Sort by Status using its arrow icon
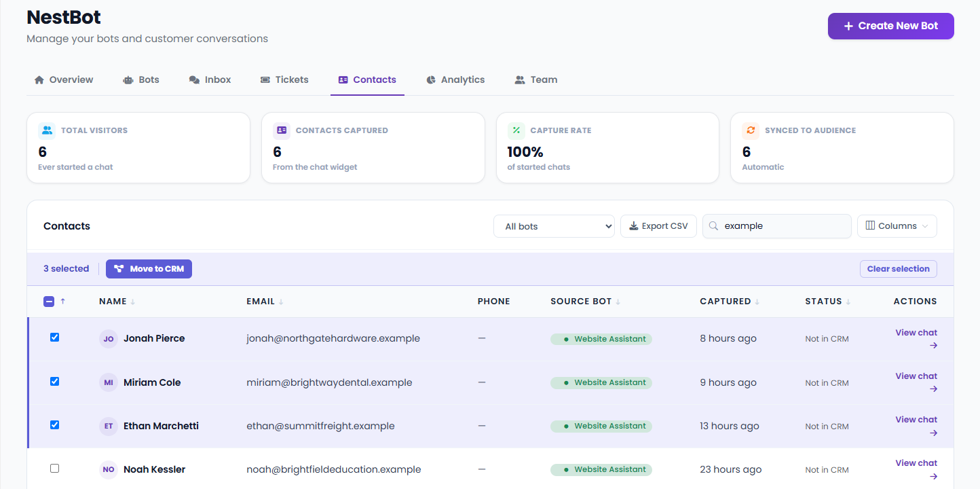The image size is (980, 489). [x=848, y=302]
